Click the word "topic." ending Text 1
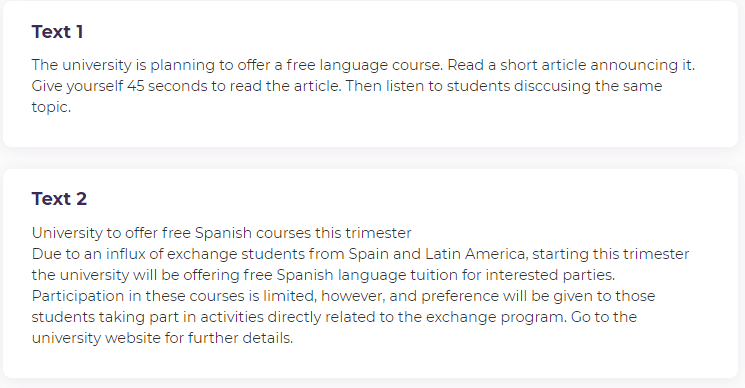The image size is (745, 388). coord(51,107)
